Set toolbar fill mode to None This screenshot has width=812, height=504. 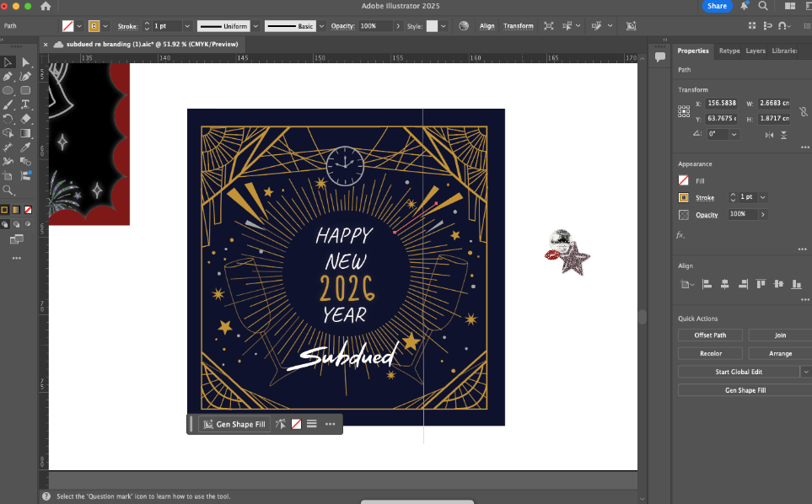(x=29, y=210)
